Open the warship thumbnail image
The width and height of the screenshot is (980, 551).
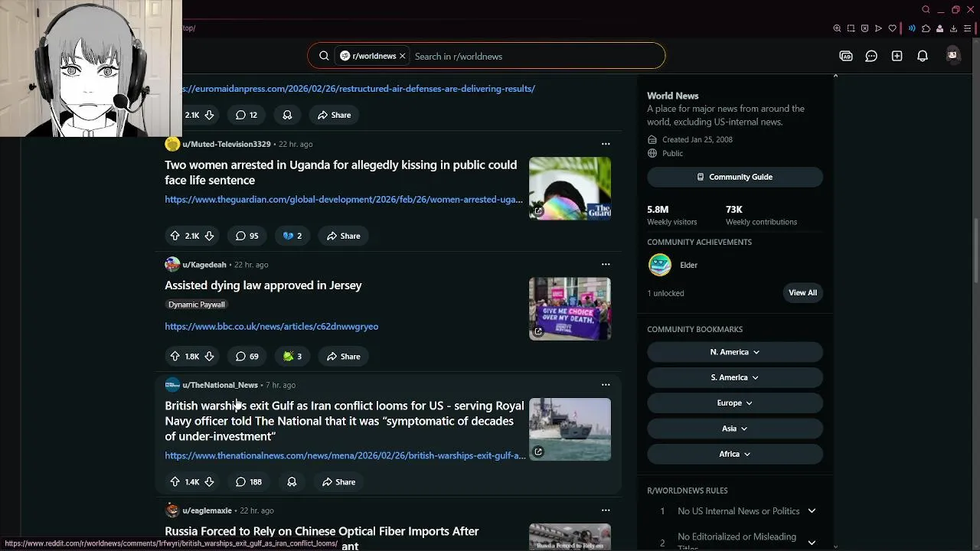pos(570,429)
